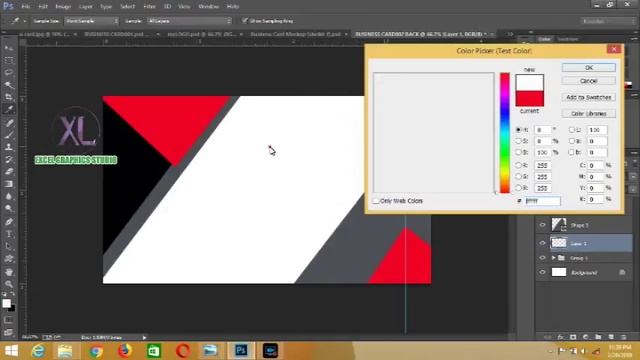This screenshot has width=640, height=360.
Task: Select the Hue (H) radio button
Action: (x=518, y=129)
